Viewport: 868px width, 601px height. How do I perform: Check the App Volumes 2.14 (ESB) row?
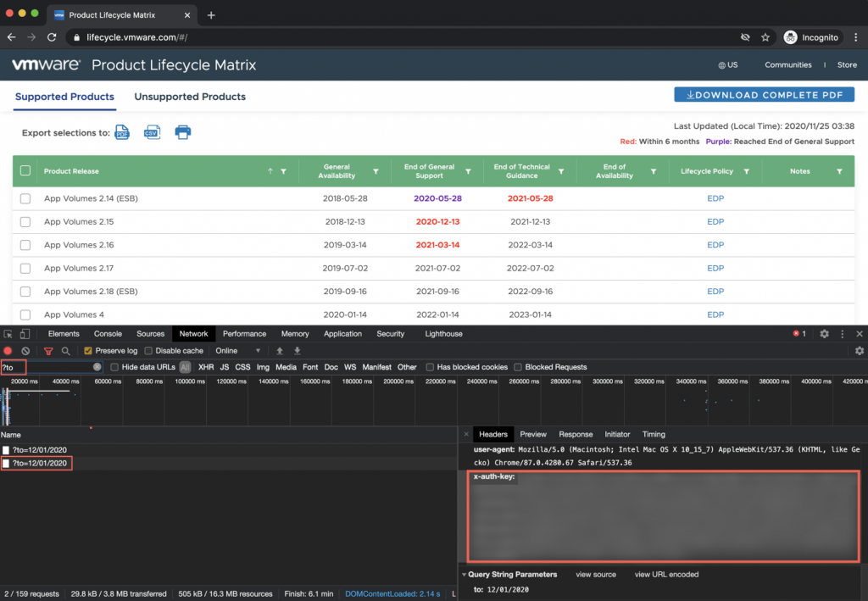tap(25, 198)
